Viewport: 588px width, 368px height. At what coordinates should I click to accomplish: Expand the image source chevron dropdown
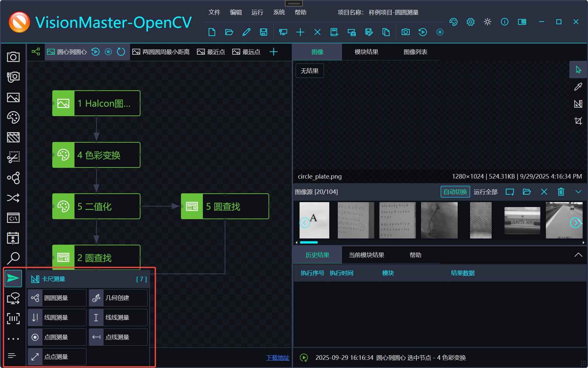pos(578,192)
